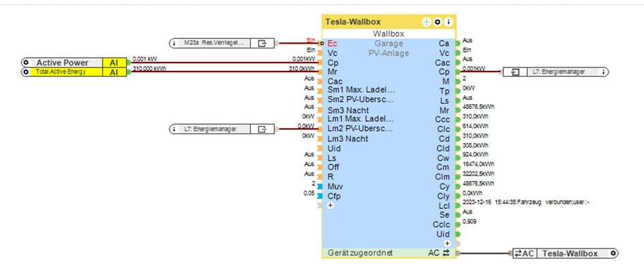Viewport: 644px width, 275px height.
Task: Select the Lm1 Max. Ladel… input
Action: click(361, 119)
